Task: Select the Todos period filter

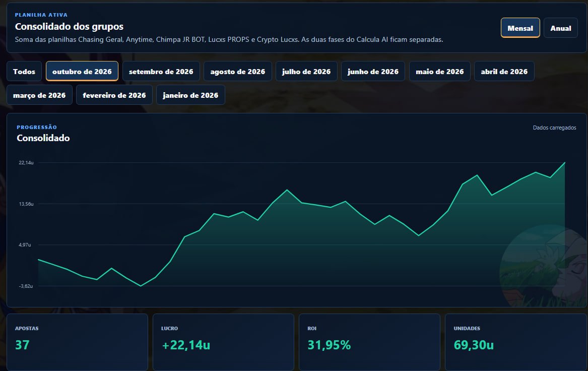Action: pyautogui.click(x=24, y=71)
